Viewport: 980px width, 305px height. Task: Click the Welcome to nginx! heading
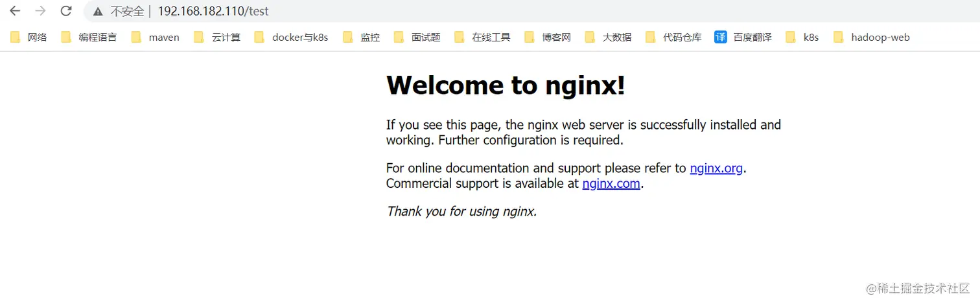tap(506, 85)
